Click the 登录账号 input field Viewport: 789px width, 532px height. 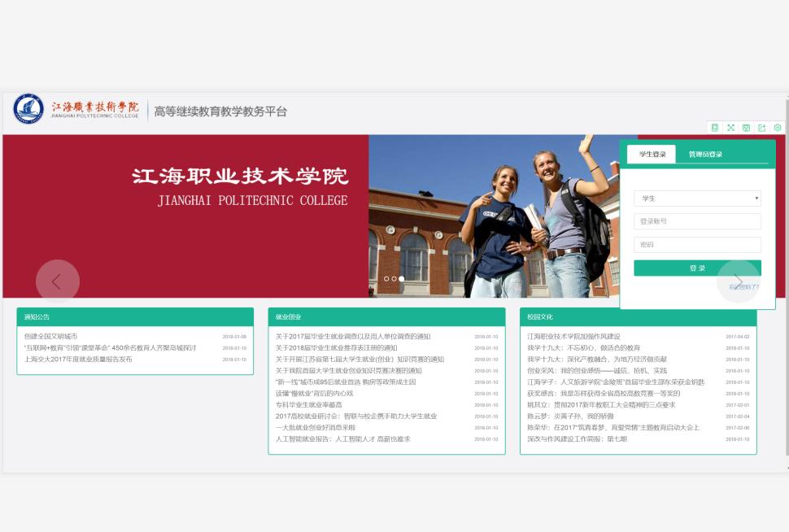697,221
